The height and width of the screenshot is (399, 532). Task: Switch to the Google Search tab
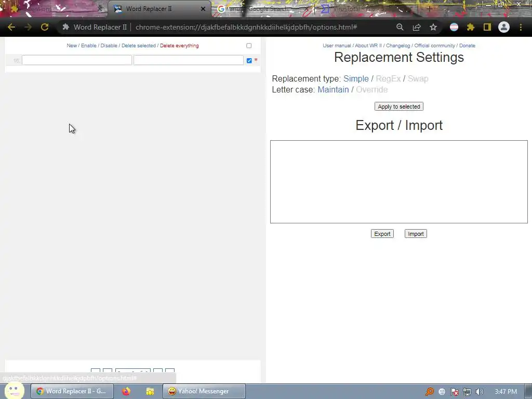pos(263,9)
